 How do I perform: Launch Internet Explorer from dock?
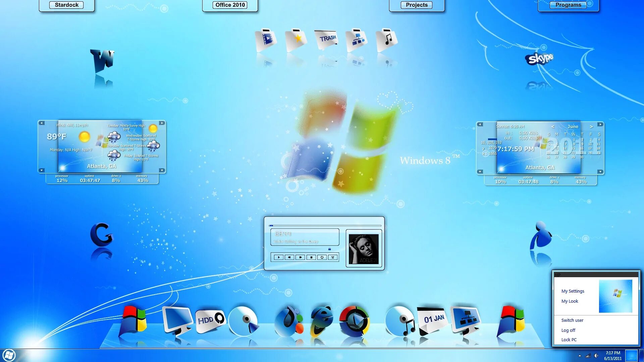coord(321,320)
